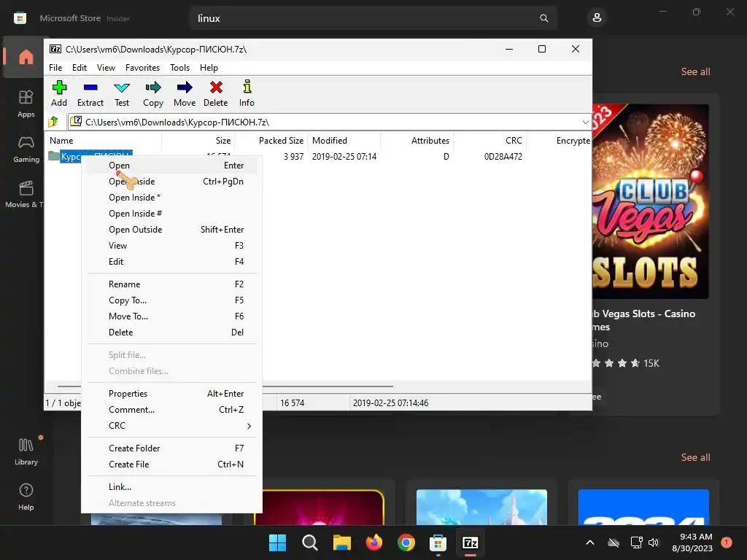
Task: Open the Info toolbar icon
Action: click(247, 94)
